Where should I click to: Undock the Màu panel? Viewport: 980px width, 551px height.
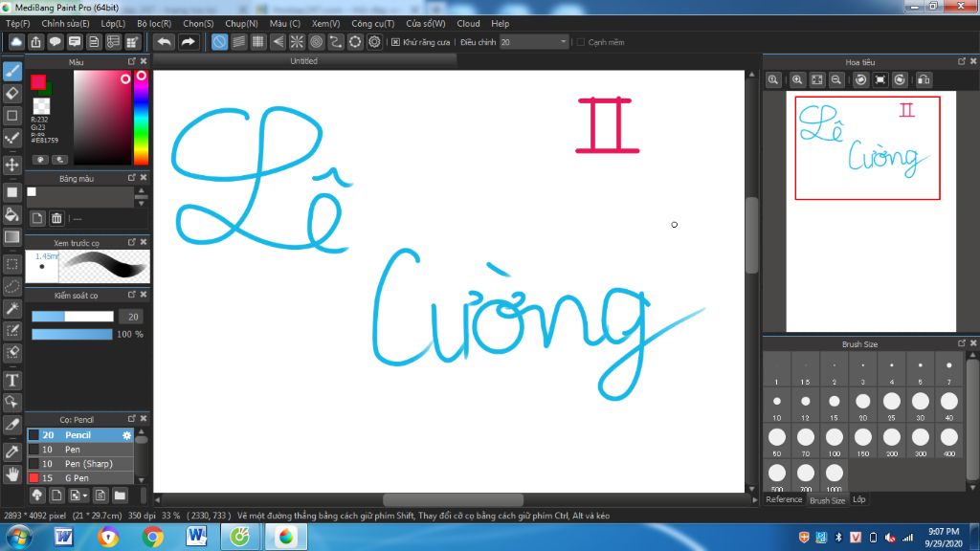point(132,61)
